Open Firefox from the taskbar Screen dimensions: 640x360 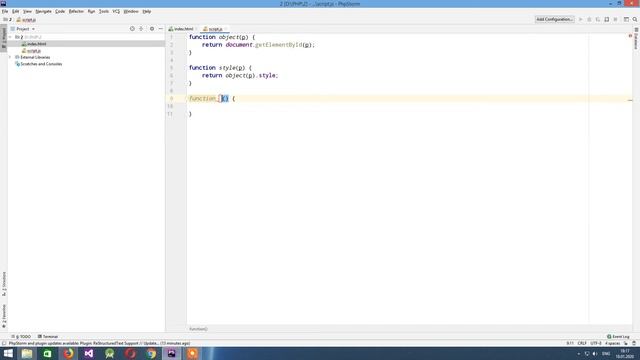(x=69, y=353)
